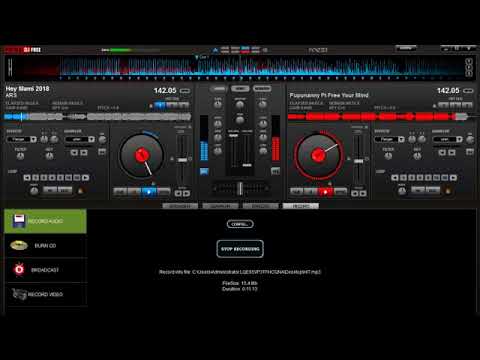Pause the left deck
The height and width of the screenshot is (360, 480).
[135, 192]
